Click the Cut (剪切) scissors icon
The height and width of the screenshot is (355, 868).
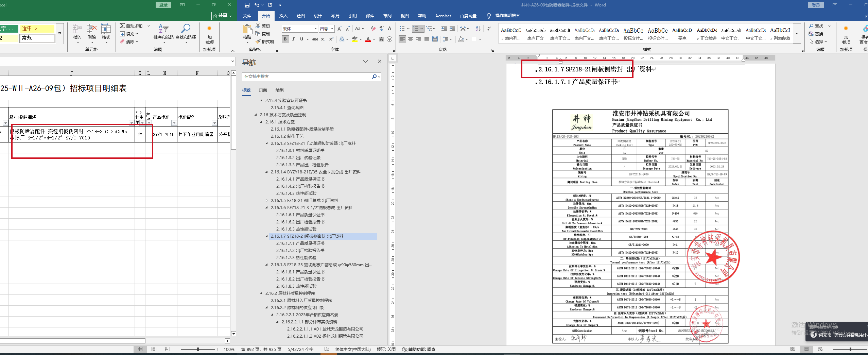(258, 26)
